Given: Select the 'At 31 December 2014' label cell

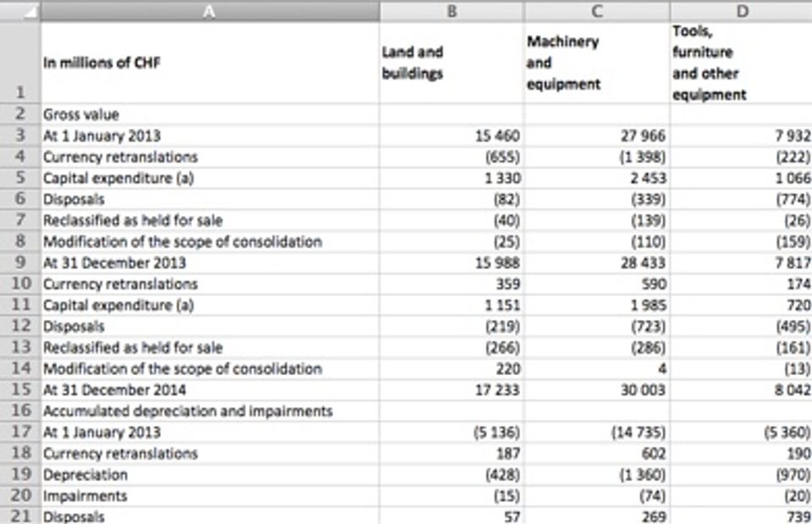Looking at the screenshot, I should click(210, 389).
